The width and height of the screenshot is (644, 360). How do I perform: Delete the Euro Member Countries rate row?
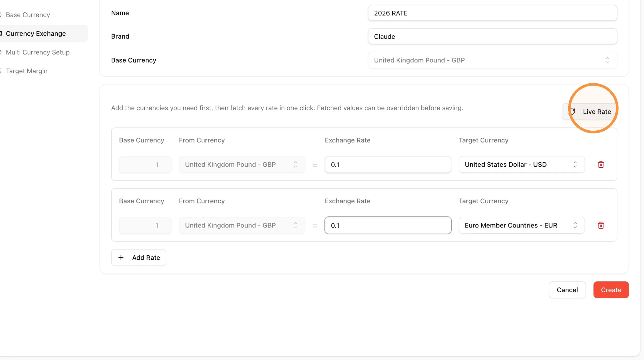(x=601, y=225)
